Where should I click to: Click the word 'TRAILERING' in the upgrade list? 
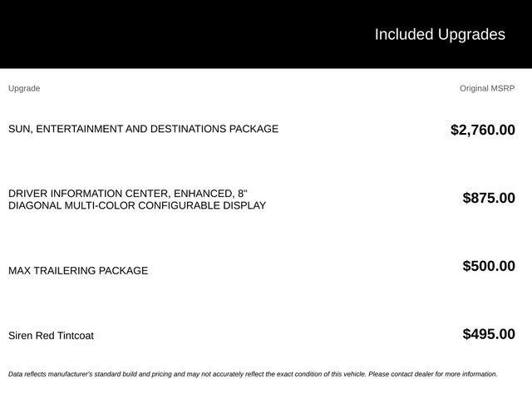(x=65, y=271)
